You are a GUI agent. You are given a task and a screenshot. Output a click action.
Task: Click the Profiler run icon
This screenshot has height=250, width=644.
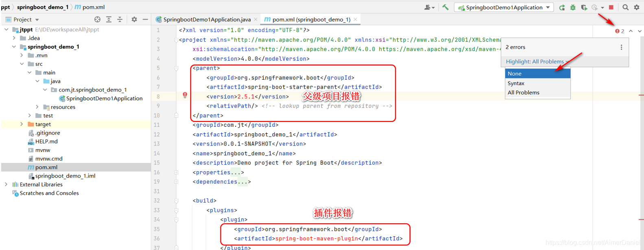tap(594, 7)
